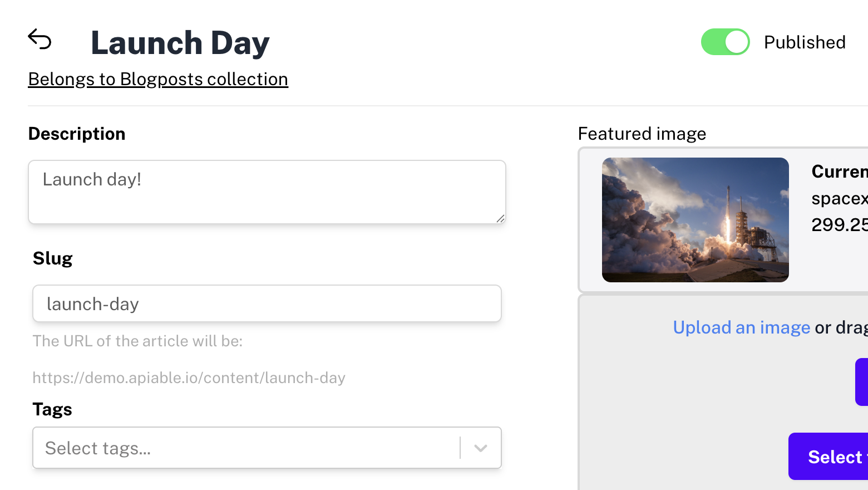This screenshot has width=868, height=490.
Task: Click the purple button above the Select button
Action: pos(862,382)
